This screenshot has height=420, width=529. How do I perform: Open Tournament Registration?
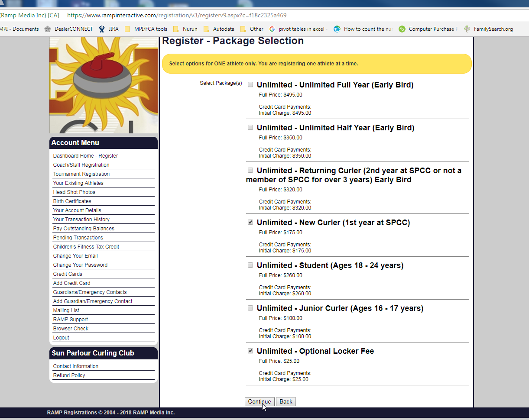(81, 174)
